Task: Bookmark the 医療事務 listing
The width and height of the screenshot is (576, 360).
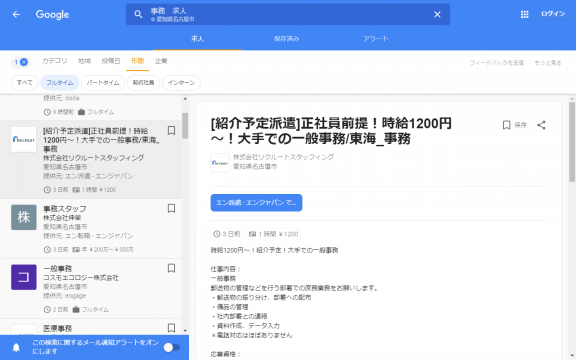Action: point(171,328)
